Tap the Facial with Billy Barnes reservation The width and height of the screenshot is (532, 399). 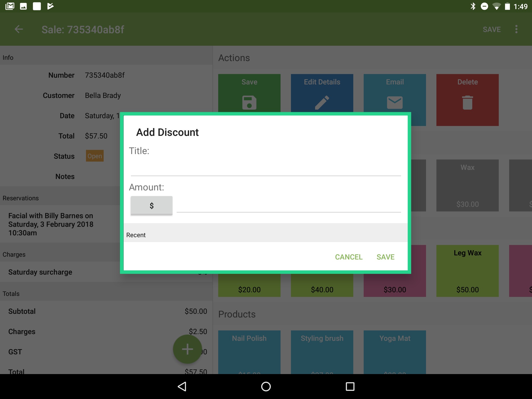pos(60,224)
